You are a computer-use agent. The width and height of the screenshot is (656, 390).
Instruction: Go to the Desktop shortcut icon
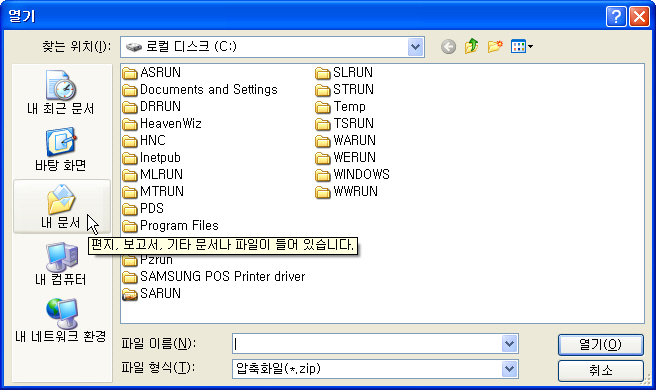[61, 149]
